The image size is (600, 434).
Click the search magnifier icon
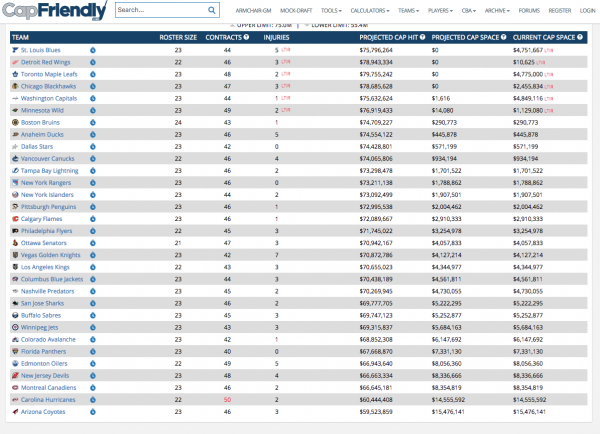[212, 11]
